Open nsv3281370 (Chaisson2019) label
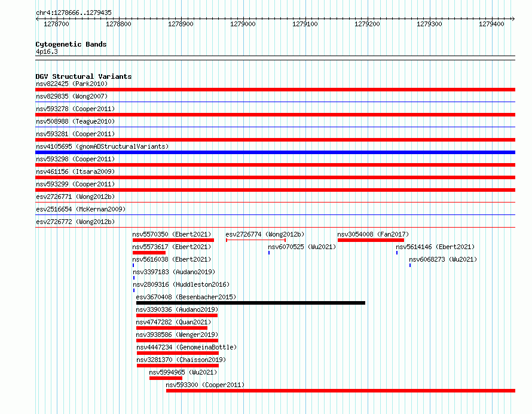The image size is (532, 414). (181, 360)
